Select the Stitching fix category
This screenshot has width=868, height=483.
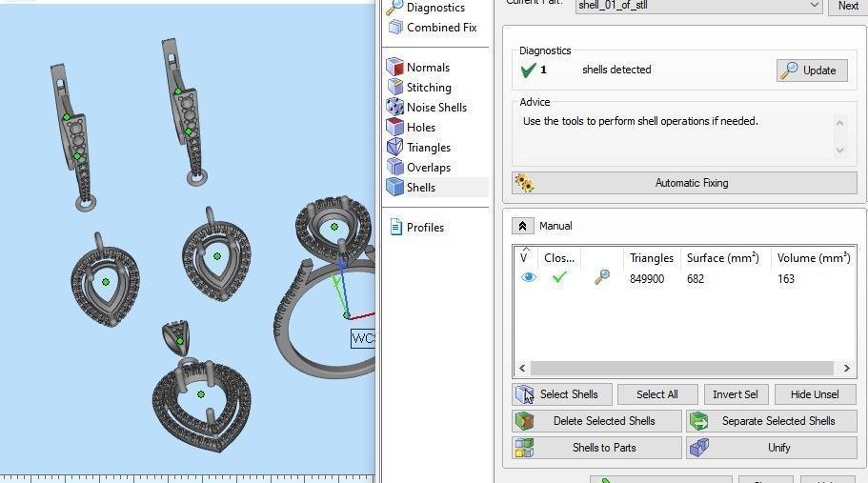419,87
